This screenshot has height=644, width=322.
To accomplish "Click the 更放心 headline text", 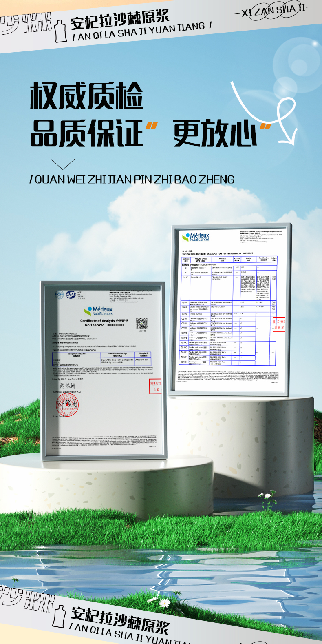I will click(215, 133).
